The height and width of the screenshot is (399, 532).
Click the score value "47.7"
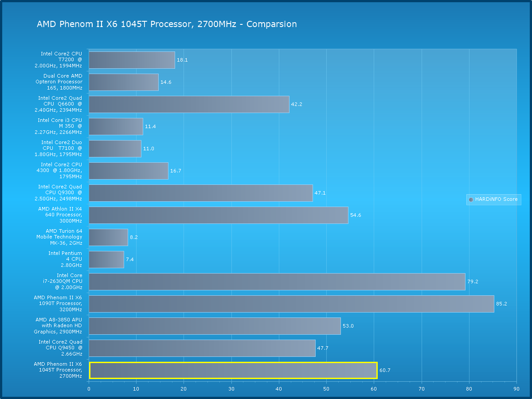323,348
